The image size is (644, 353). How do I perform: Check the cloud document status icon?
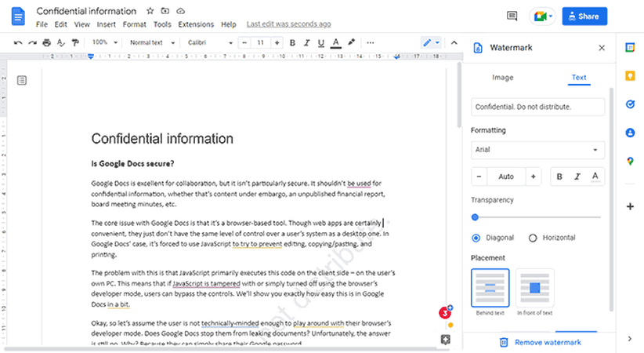pyautogui.click(x=181, y=11)
